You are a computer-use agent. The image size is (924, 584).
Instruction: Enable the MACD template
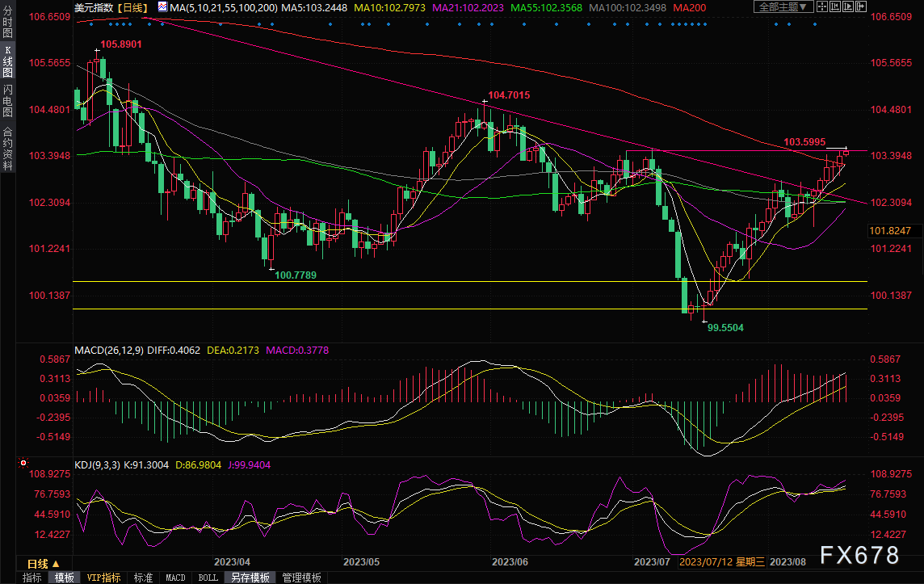[x=175, y=578]
